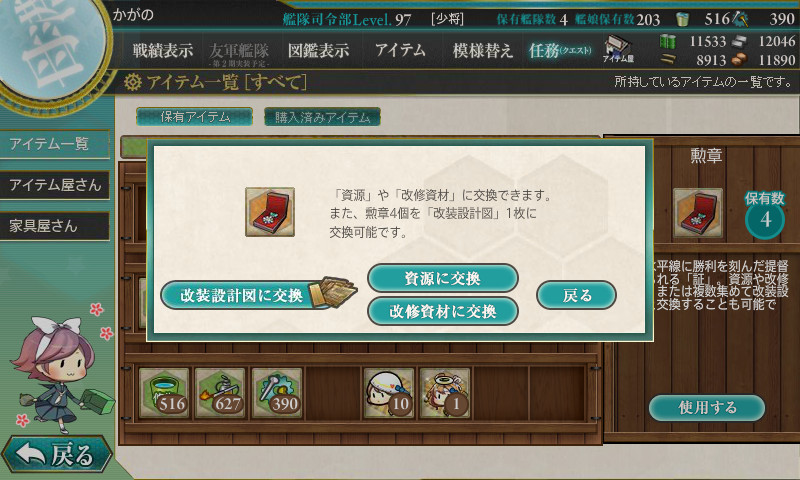Click the medal icon in right panel
This screenshot has height=480, width=800.
697,213
